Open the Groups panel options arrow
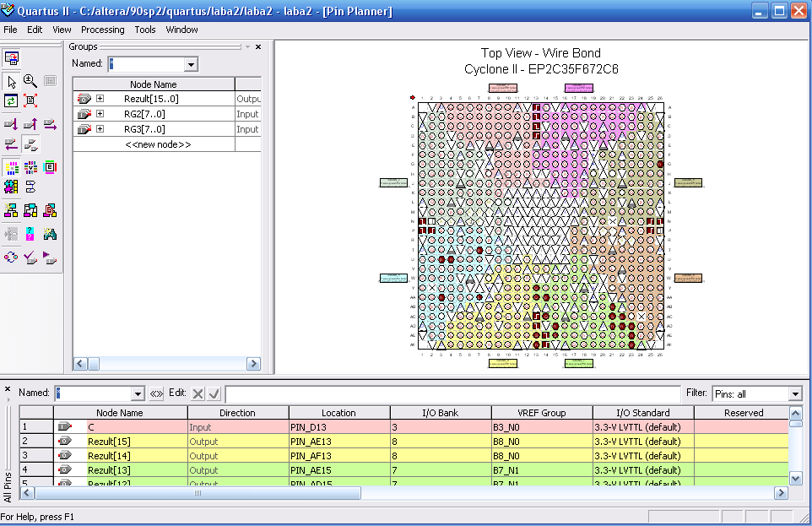Image resolution: width=812 pixels, height=526 pixels. tap(248, 46)
